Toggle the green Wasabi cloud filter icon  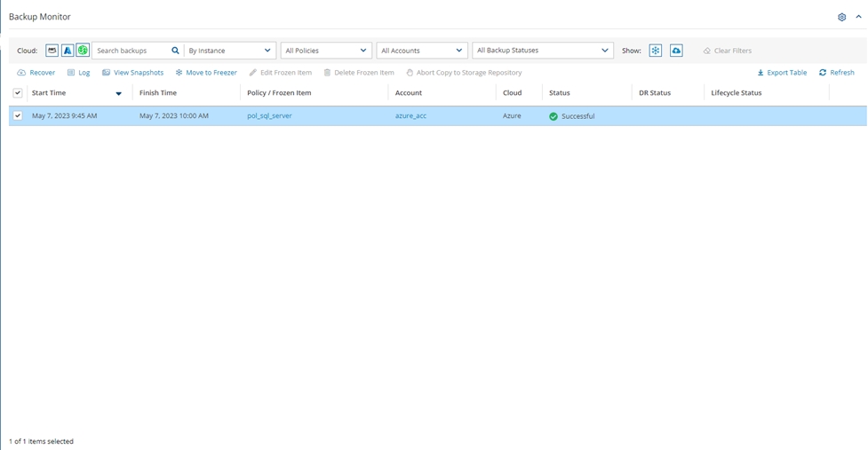[x=83, y=51]
